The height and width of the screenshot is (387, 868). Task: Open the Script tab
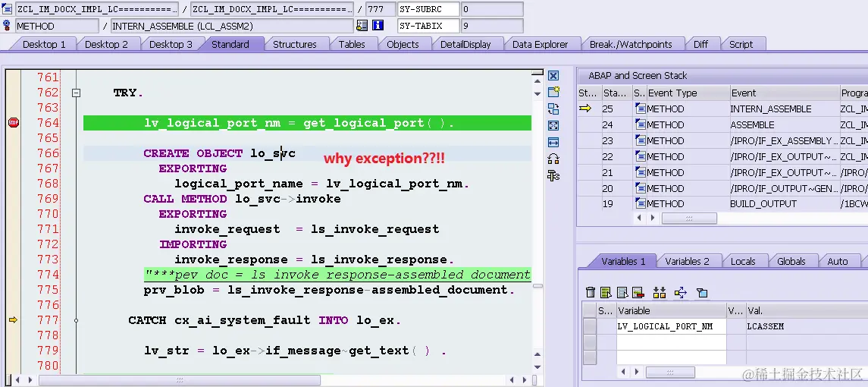click(741, 44)
